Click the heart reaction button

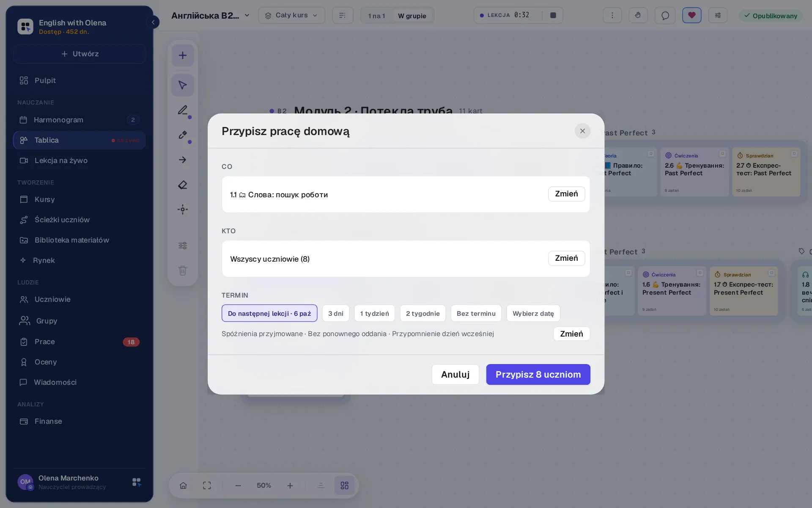[x=692, y=15]
